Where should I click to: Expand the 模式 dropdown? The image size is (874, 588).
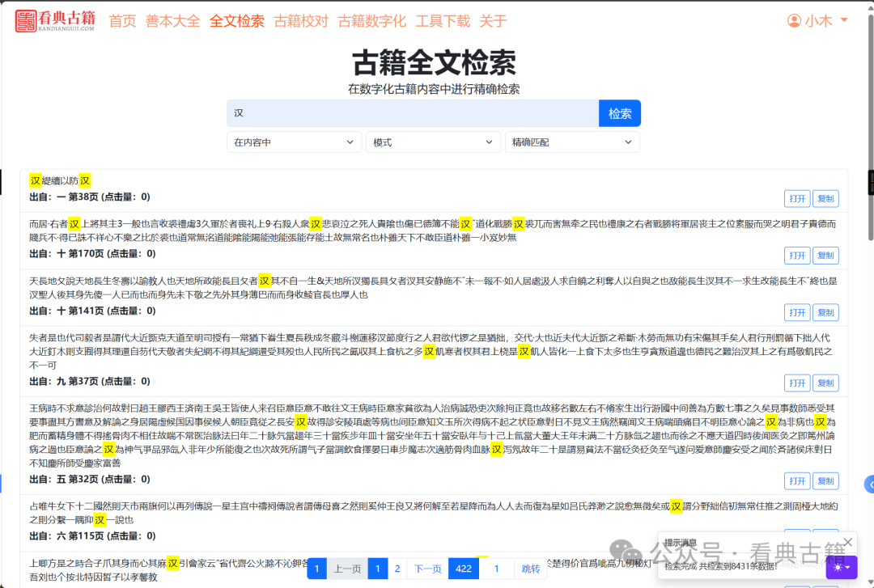pyautogui.click(x=433, y=142)
